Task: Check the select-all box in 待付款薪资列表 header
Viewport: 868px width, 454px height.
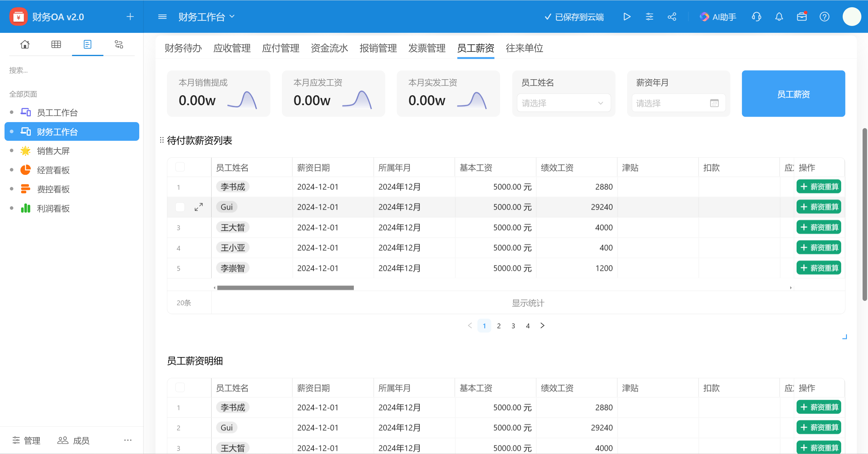Action: pos(180,167)
